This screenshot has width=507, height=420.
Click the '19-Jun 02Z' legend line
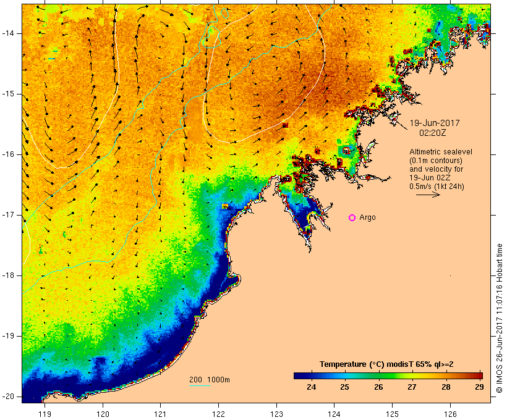tap(430, 178)
